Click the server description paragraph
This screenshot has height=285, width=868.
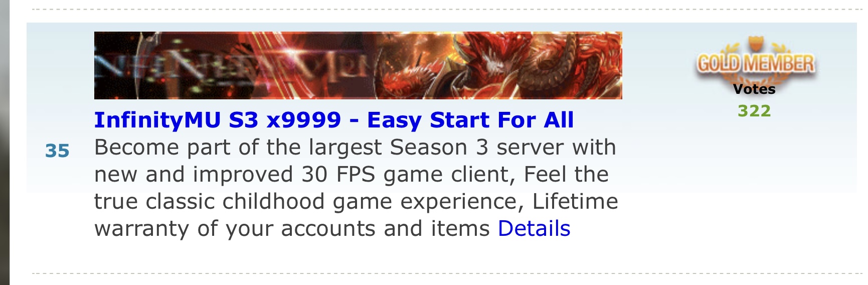pyautogui.click(x=356, y=188)
